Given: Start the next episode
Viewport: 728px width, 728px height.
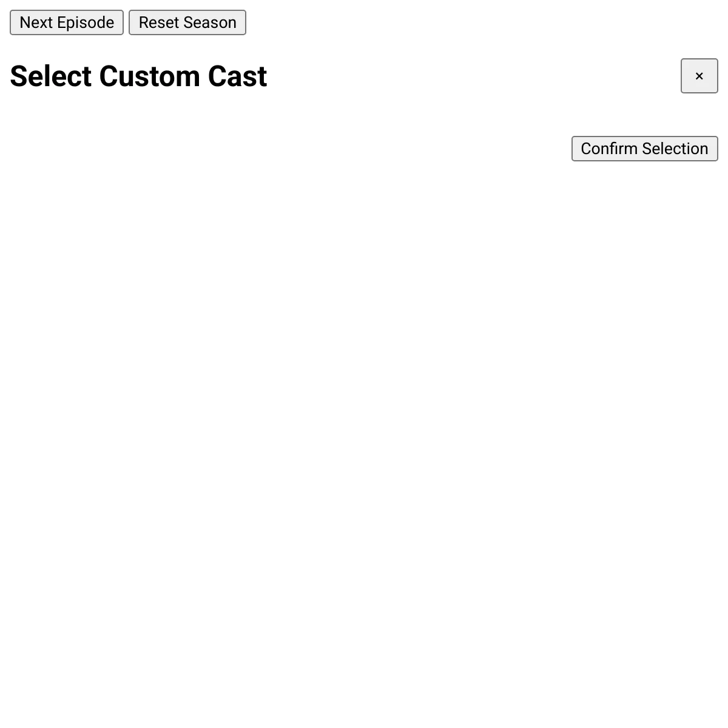Looking at the screenshot, I should coord(67,22).
